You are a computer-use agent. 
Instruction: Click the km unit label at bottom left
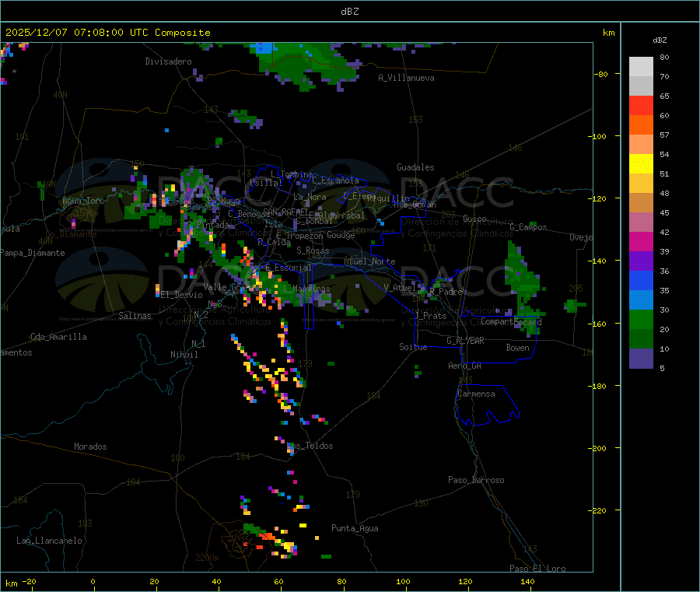pyautogui.click(x=11, y=583)
